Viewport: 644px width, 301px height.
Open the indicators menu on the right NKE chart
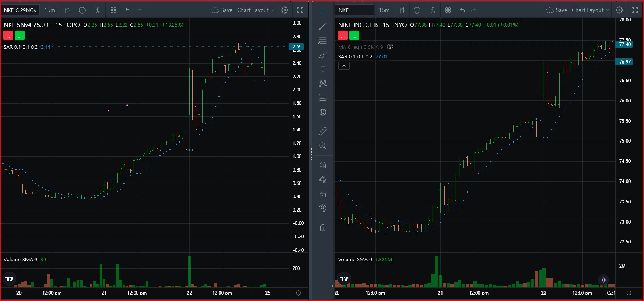[433, 10]
